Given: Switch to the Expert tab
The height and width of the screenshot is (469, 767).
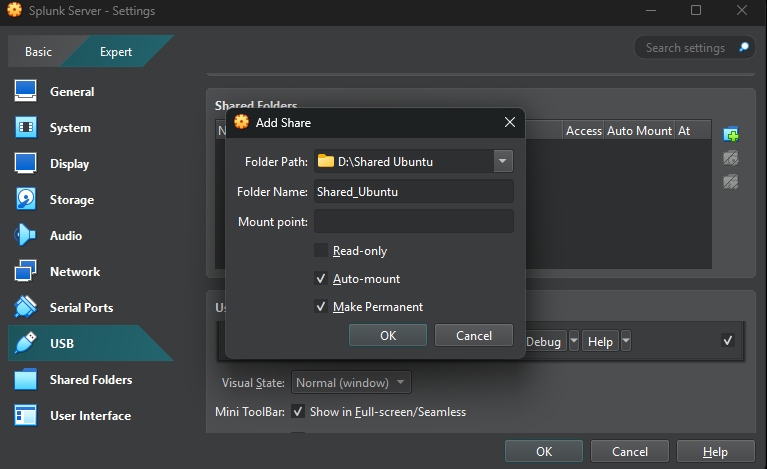Looking at the screenshot, I should [116, 51].
